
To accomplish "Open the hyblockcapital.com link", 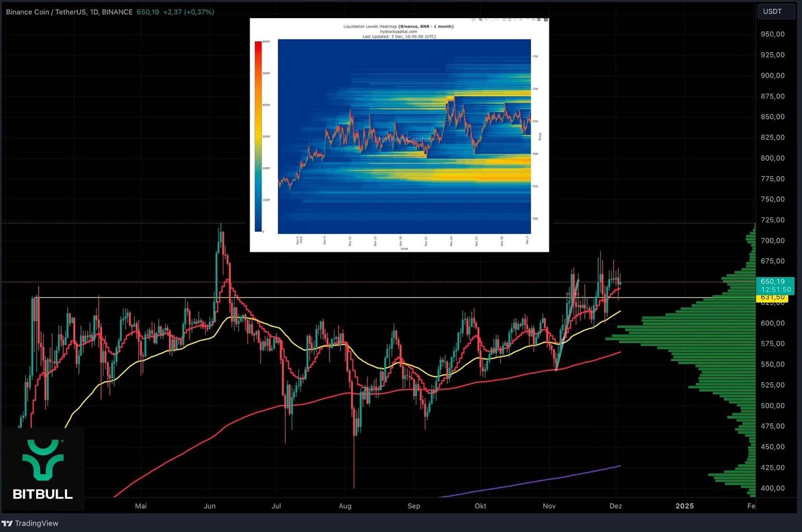I will (x=398, y=32).
